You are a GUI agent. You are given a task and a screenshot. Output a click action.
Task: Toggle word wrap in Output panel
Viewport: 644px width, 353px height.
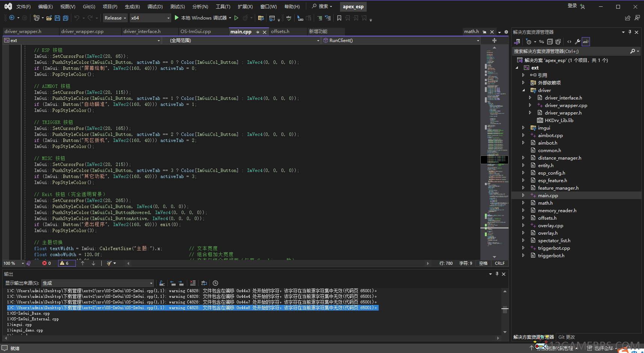pos(204,283)
